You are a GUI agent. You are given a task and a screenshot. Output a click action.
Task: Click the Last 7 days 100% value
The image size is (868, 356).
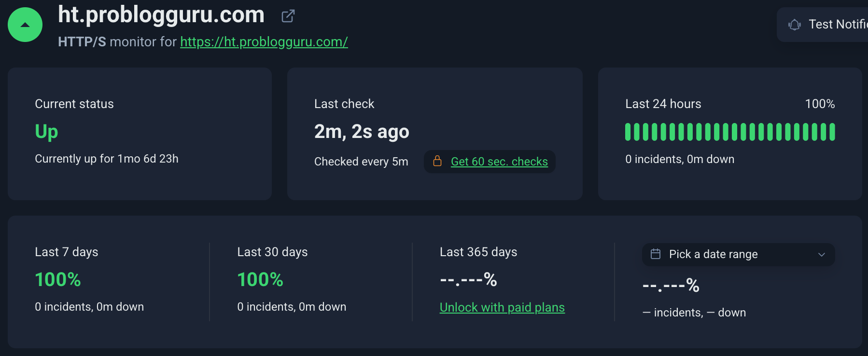click(x=58, y=280)
